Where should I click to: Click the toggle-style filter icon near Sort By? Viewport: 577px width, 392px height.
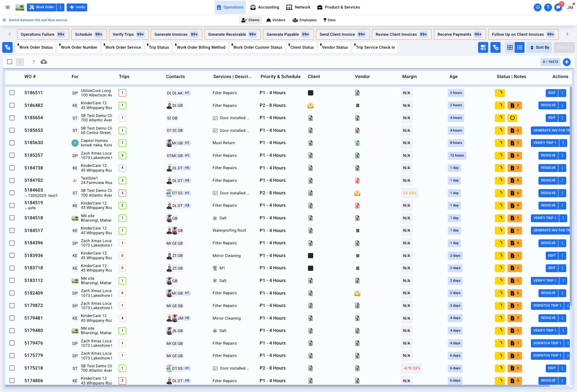[x=483, y=47]
